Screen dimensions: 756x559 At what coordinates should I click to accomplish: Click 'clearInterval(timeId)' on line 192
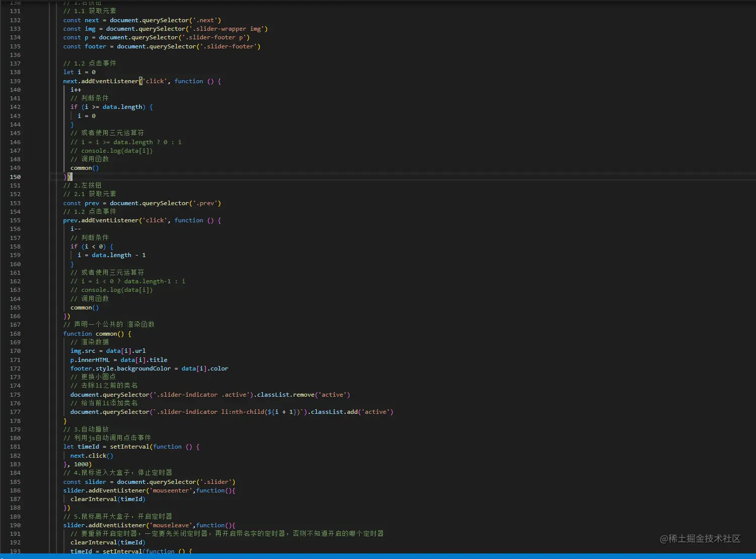pos(108,542)
